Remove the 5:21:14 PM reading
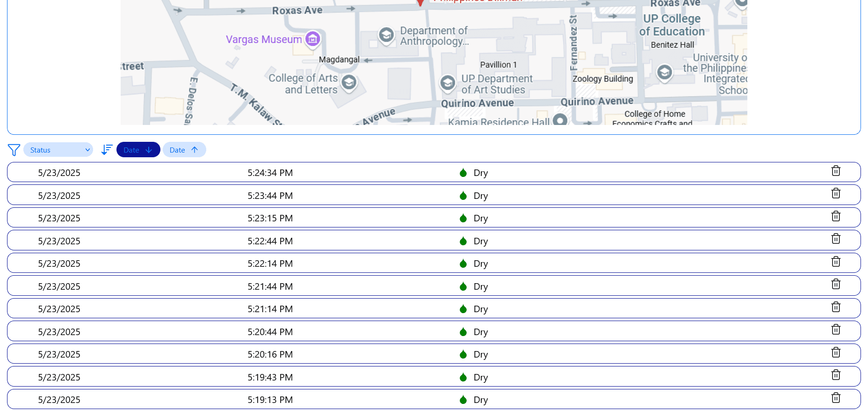 [836, 307]
